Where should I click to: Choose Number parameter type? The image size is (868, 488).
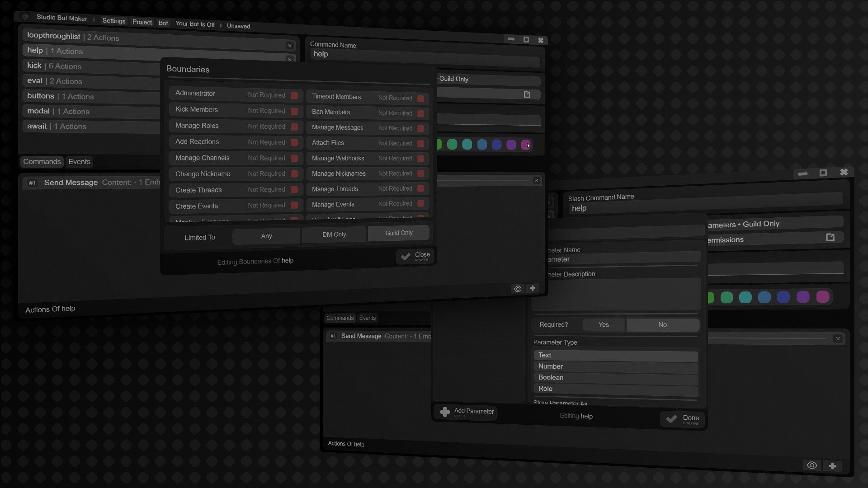pos(616,367)
